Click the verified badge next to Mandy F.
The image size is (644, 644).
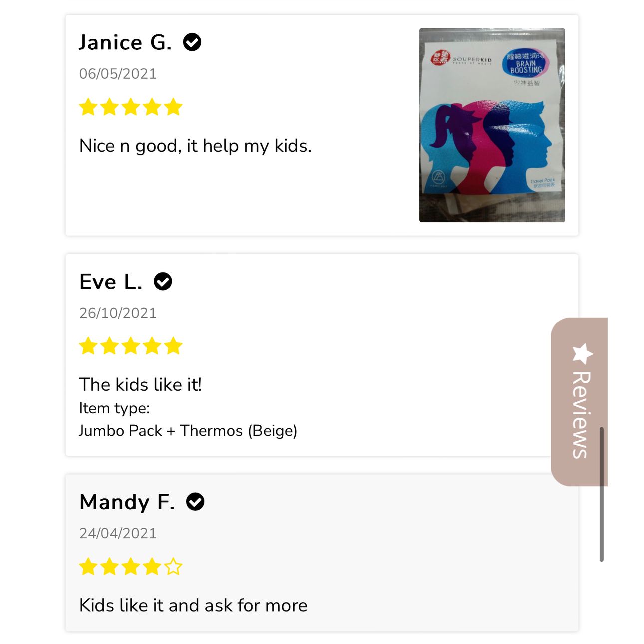point(195,502)
